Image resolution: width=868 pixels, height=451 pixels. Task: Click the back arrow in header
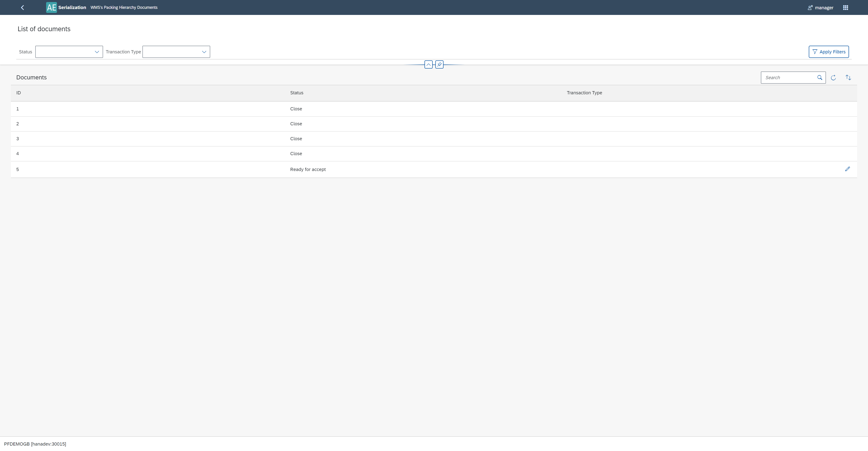[22, 7]
